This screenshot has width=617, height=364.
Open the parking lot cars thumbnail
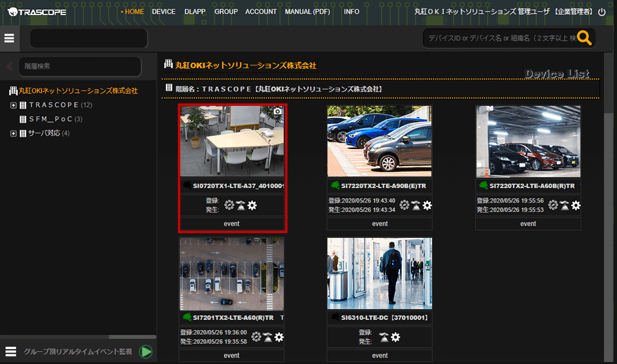pyautogui.click(x=379, y=141)
